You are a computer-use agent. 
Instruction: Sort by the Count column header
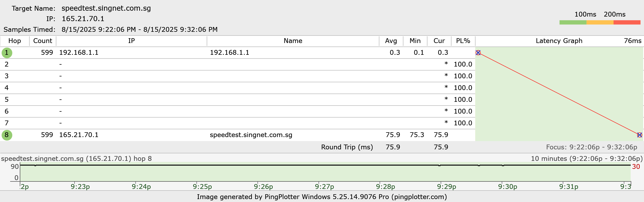43,41
